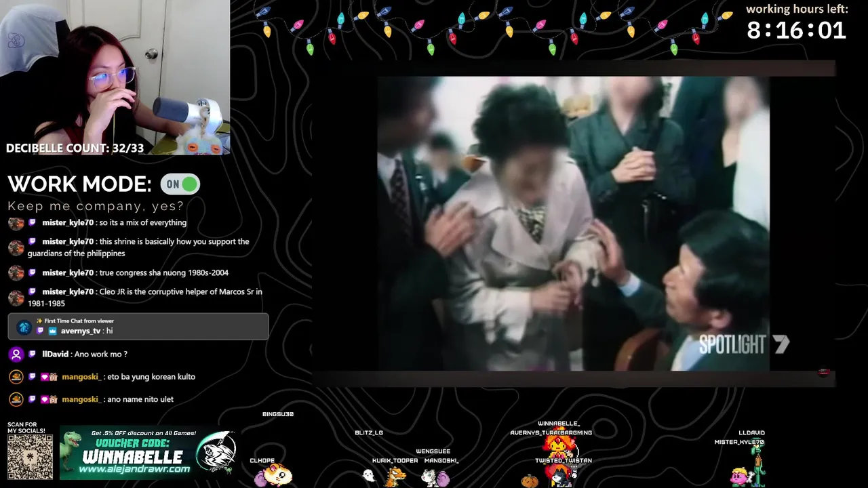This screenshot has width=868, height=488.
Task: Click the AVERNYS_TURAIBARGMING name label
Action: pyautogui.click(x=551, y=432)
